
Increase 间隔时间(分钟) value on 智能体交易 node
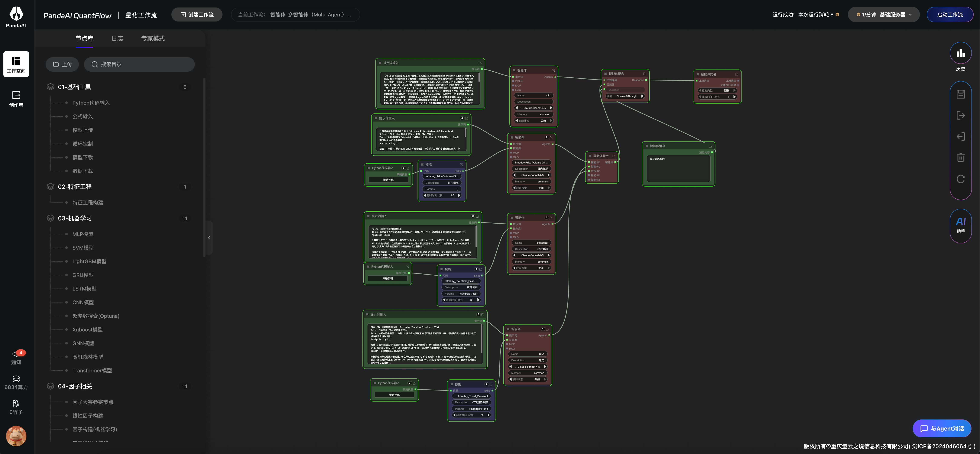coord(734,97)
